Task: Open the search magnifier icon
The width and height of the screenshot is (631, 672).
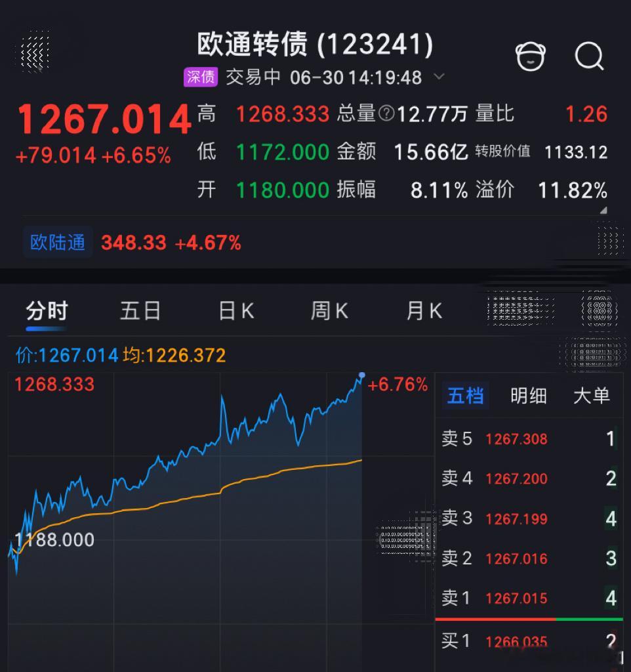Action: tap(590, 56)
